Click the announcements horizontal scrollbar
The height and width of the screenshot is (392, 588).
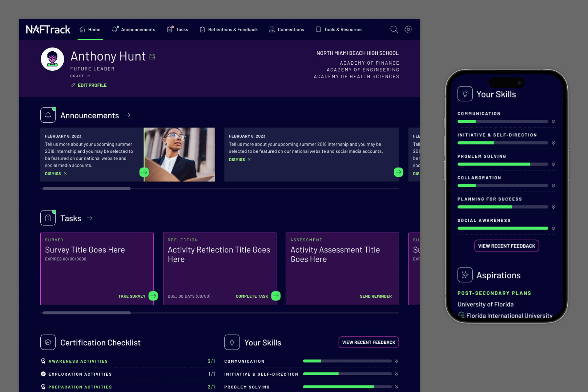click(86, 189)
